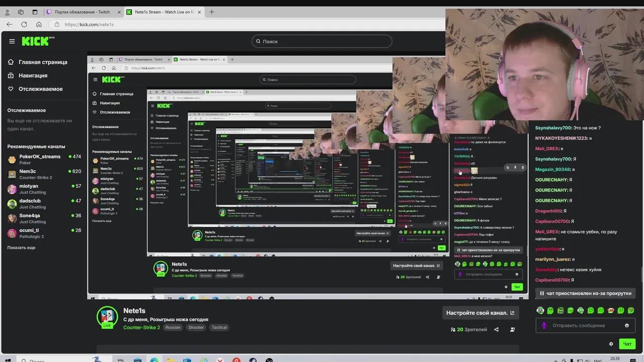Open the Sone4qa recommended channel
Viewport: 644px width, 362px height.
click(44, 218)
